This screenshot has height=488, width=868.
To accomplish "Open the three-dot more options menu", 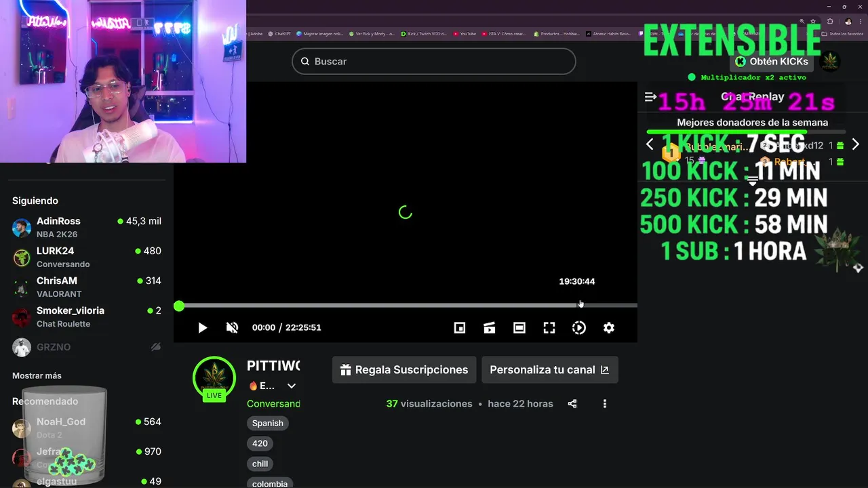I will pos(605,404).
